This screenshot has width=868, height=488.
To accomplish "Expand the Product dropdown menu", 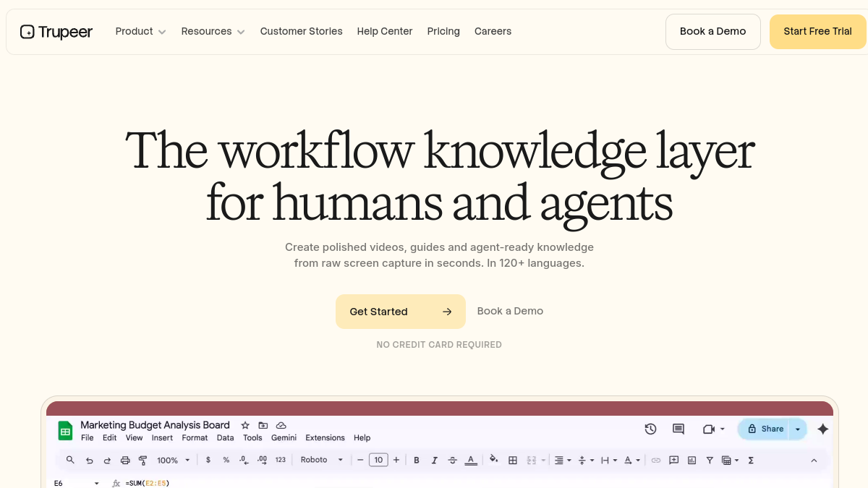I will click(x=141, y=32).
